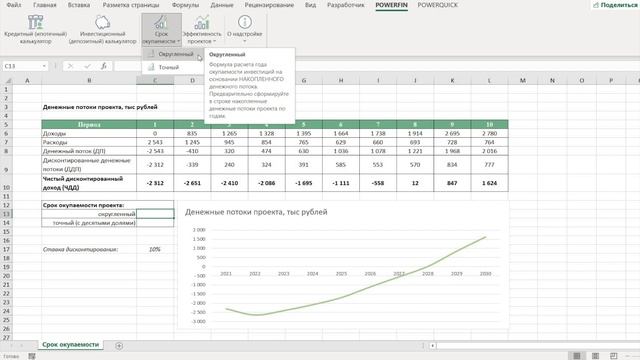The width and height of the screenshot is (640, 360).
Task: Click the expenses value 2 543 cell
Action: click(x=155, y=142)
